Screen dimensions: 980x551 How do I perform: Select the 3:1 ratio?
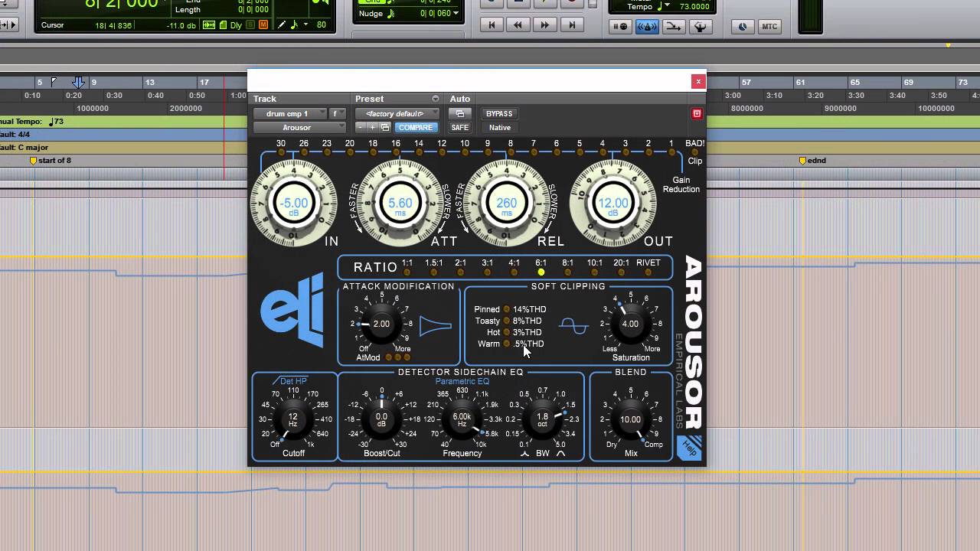[488, 267]
